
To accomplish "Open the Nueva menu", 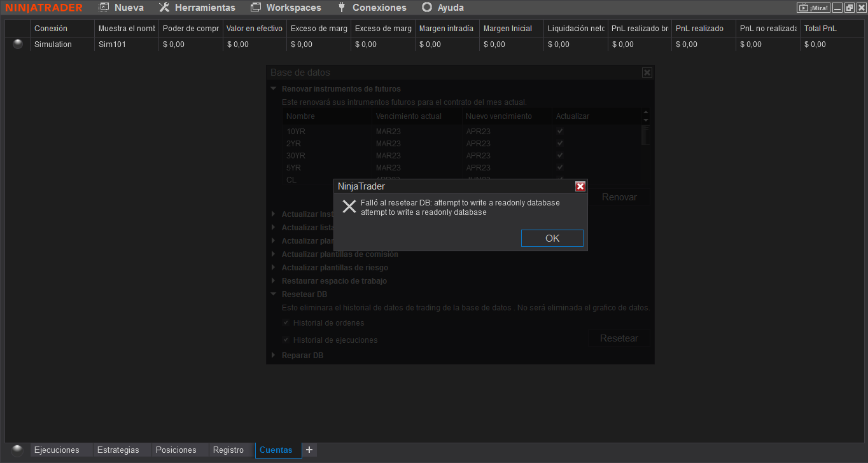I will [x=122, y=8].
